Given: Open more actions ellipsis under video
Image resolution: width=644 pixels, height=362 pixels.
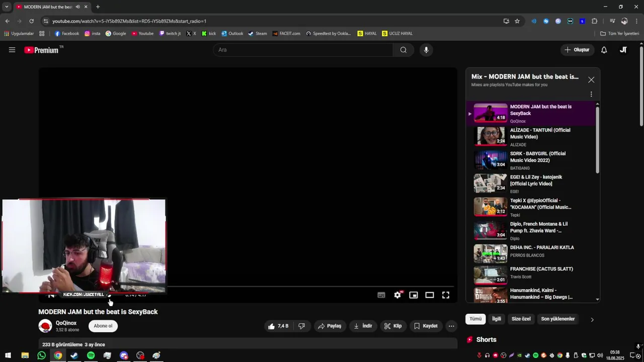Looking at the screenshot, I should [451, 326].
